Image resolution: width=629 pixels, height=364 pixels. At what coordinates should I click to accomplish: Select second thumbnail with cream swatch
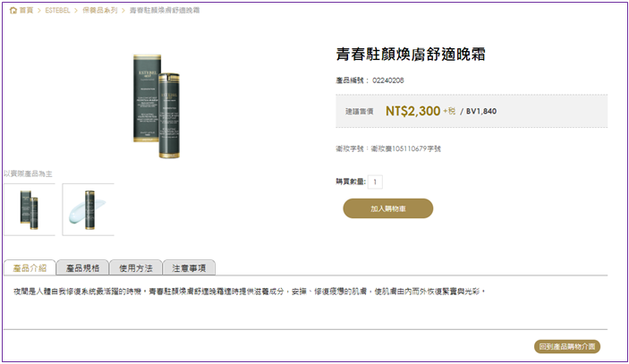click(x=89, y=209)
